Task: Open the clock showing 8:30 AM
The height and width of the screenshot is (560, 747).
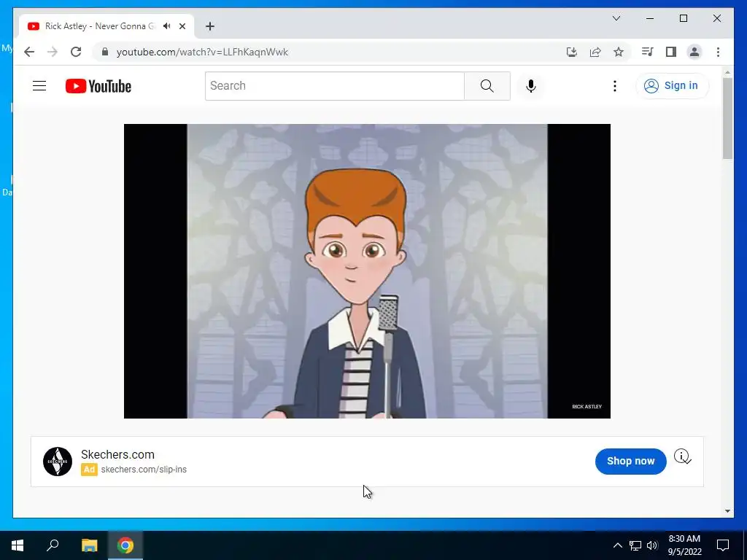Action: click(x=684, y=545)
